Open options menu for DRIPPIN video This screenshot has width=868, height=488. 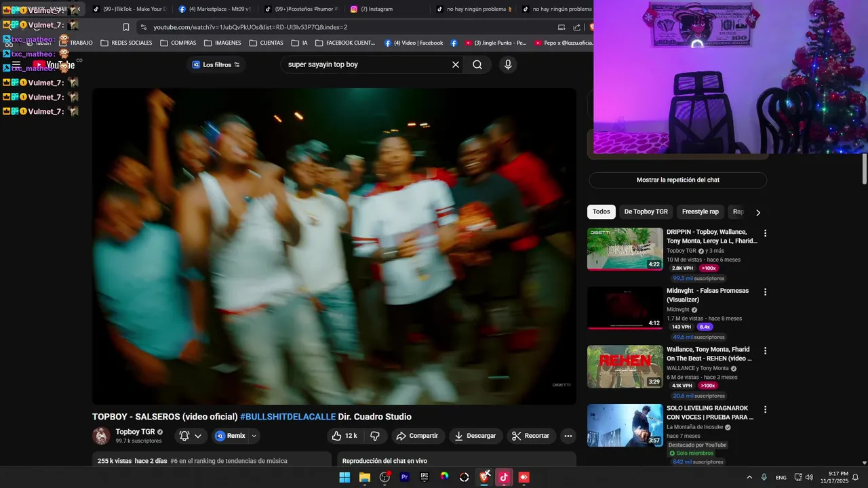pos(765,233)
